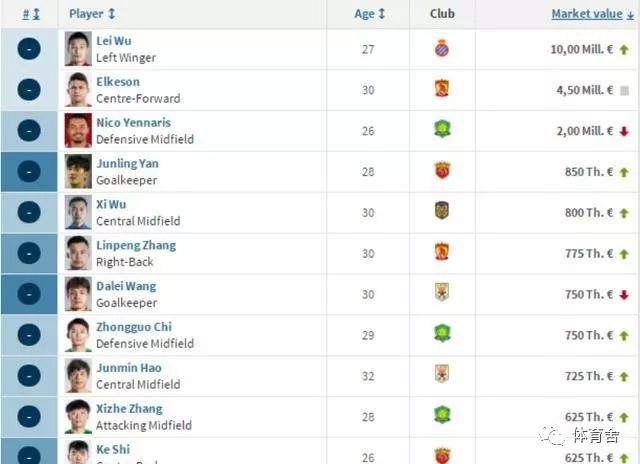Click green up arrow beside 10,00 Mill. €
The image size is (640, 464).
click(624, 50)
